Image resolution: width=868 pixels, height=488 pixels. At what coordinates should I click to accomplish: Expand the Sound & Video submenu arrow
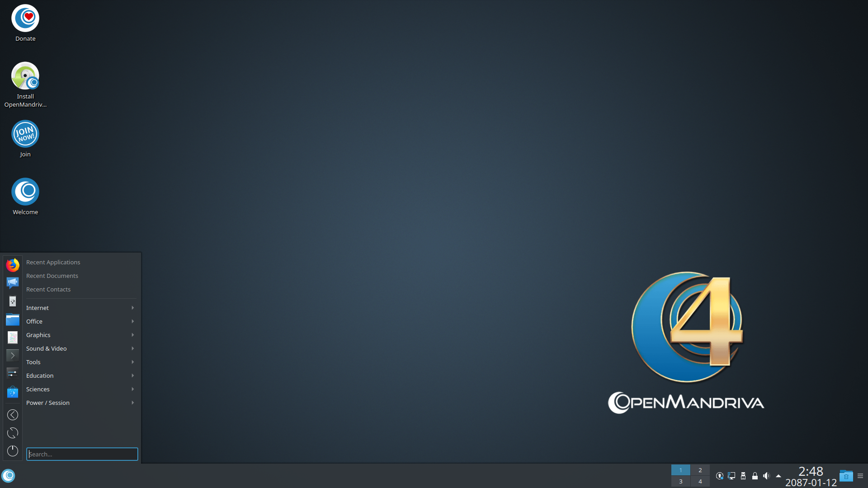pos(132,348)
